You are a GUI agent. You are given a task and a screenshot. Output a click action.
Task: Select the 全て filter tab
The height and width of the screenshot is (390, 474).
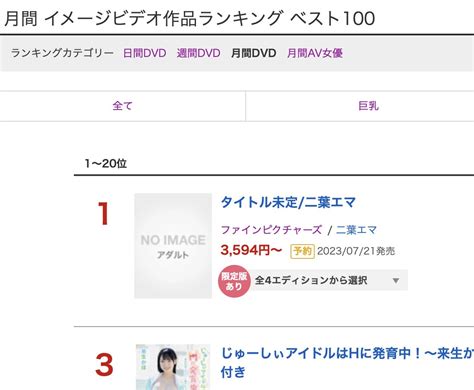click(123, 106)
